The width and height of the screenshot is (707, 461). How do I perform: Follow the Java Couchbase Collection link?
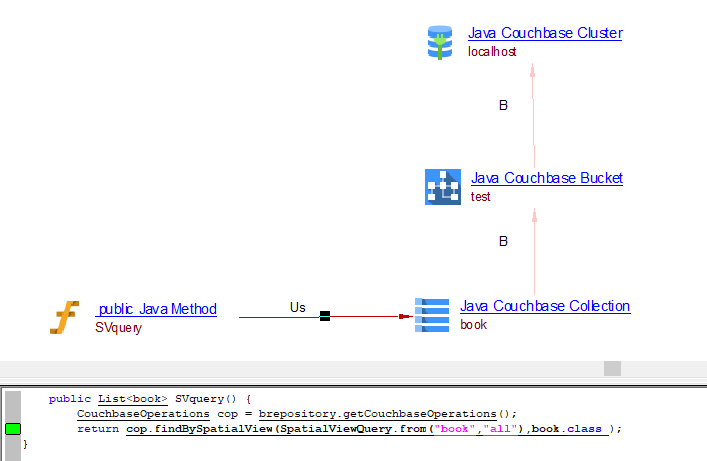coord(545,306)
